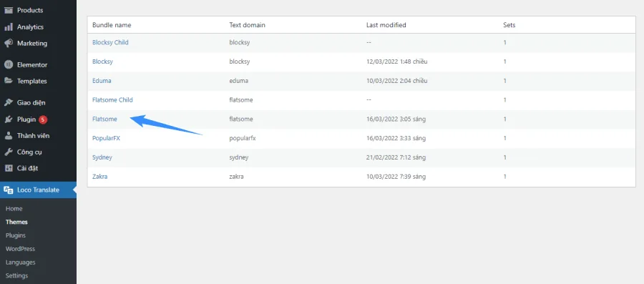Viewport: 644px width, 284px height.
Task: Sort table by Last modified column header
Action: (386, 25)
